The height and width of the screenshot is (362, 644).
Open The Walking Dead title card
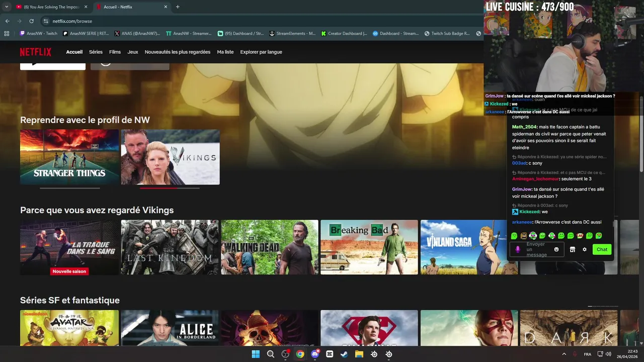(x=270, y=247)
